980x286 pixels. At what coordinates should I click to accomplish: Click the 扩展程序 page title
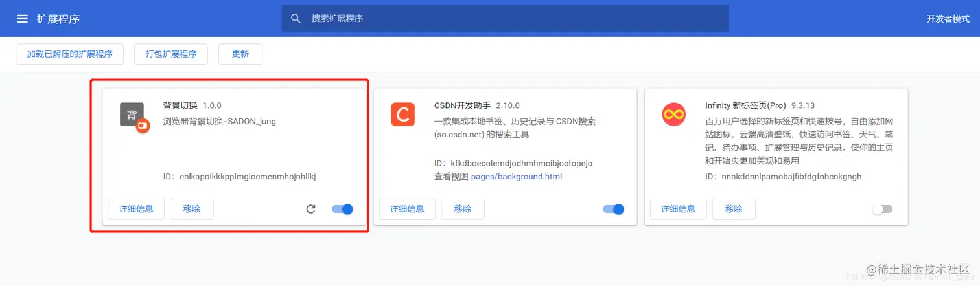(x=58, y=19)
